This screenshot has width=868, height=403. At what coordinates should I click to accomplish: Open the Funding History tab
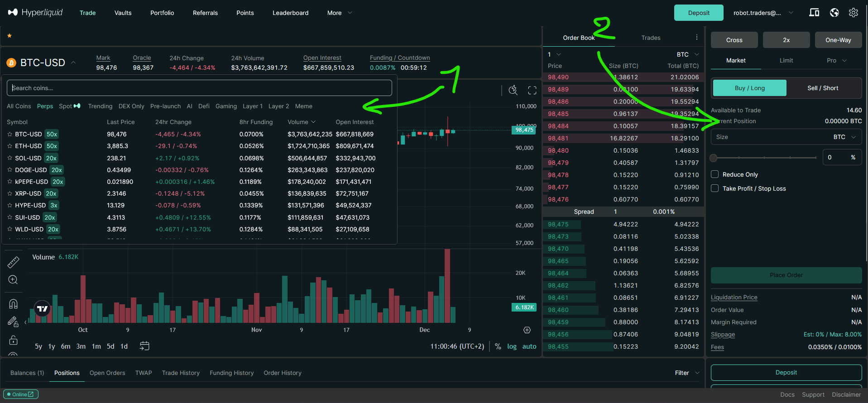[x=231, y=373]
